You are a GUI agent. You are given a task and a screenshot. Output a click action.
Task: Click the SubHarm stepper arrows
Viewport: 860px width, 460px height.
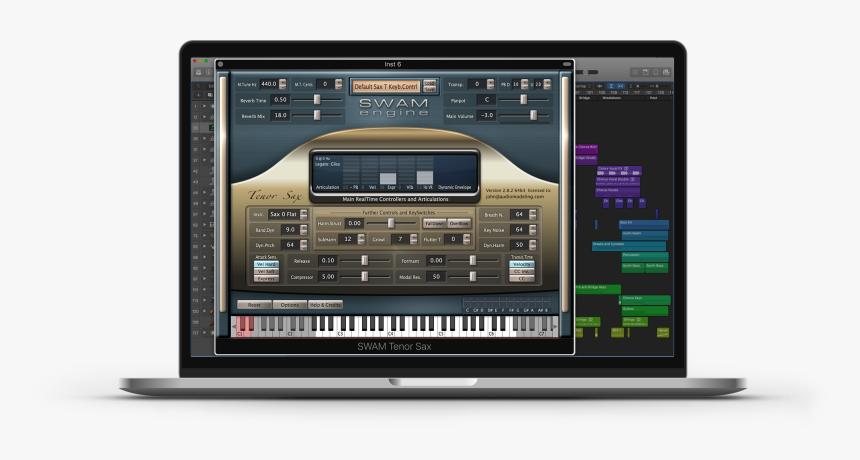361,239
